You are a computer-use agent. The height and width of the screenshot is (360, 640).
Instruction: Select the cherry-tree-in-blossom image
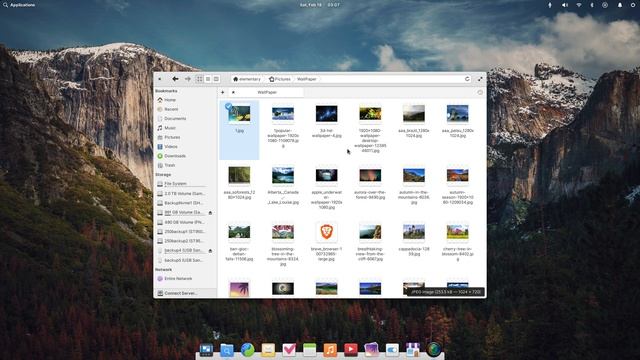click(458, 232)
